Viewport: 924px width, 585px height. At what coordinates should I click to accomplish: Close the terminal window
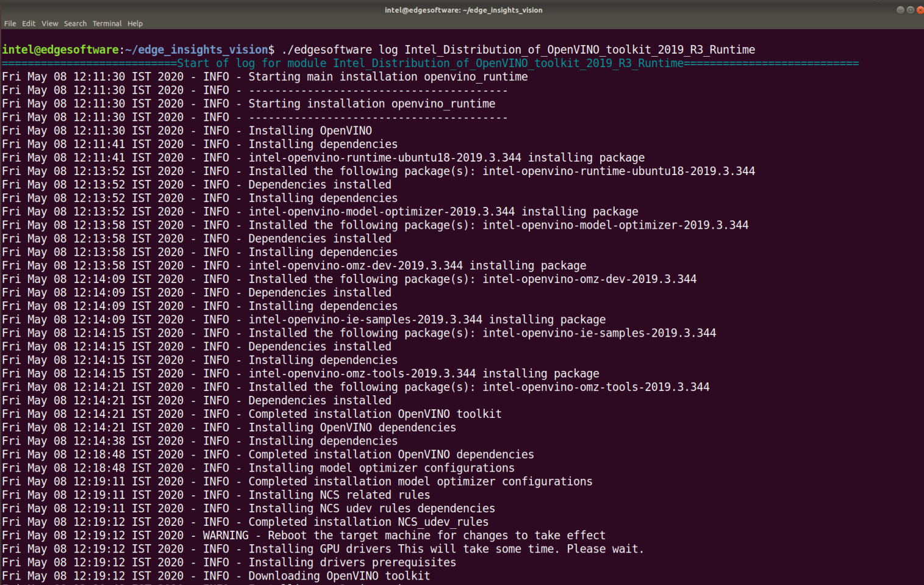tap(920, 10)
